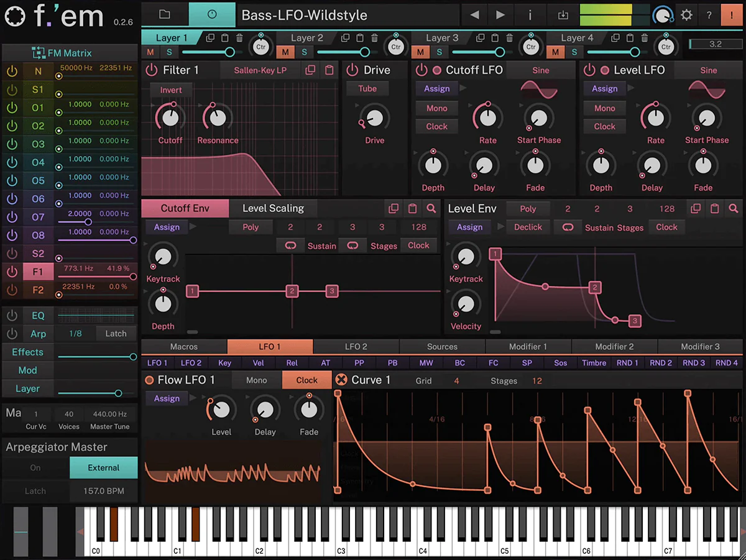Click the Invert button in Filter 1
The image size is (746, 560).
171,90
